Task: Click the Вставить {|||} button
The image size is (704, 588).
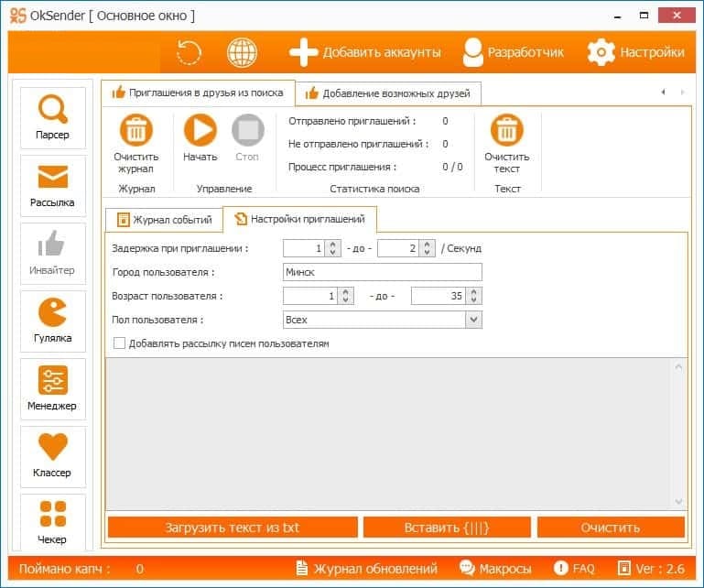Action: 447,528
